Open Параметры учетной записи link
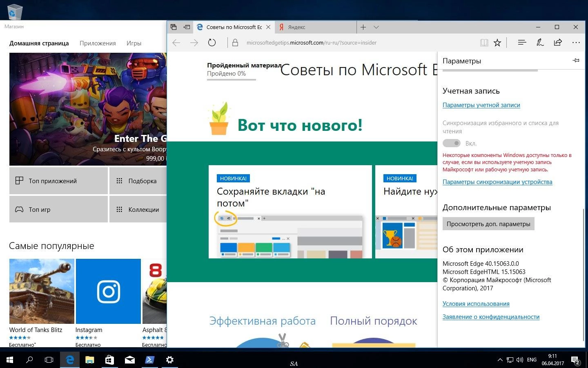This screenshot has width=588, height=368. (x=481, y=105)
